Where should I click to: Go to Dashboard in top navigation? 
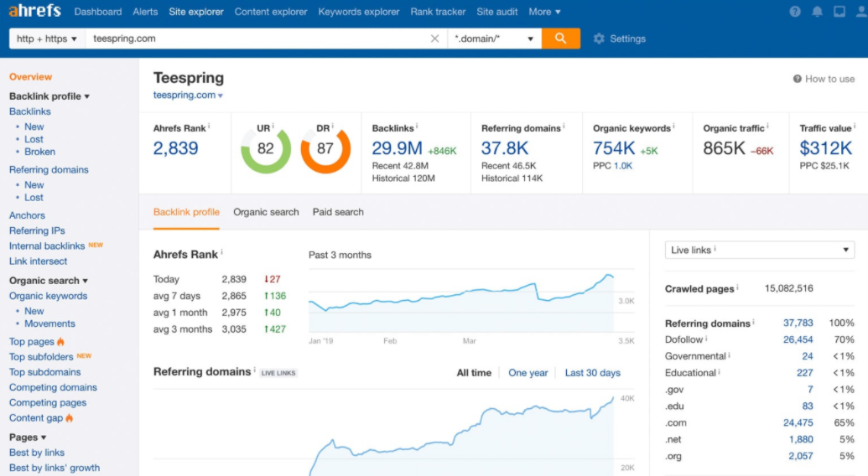98,12
